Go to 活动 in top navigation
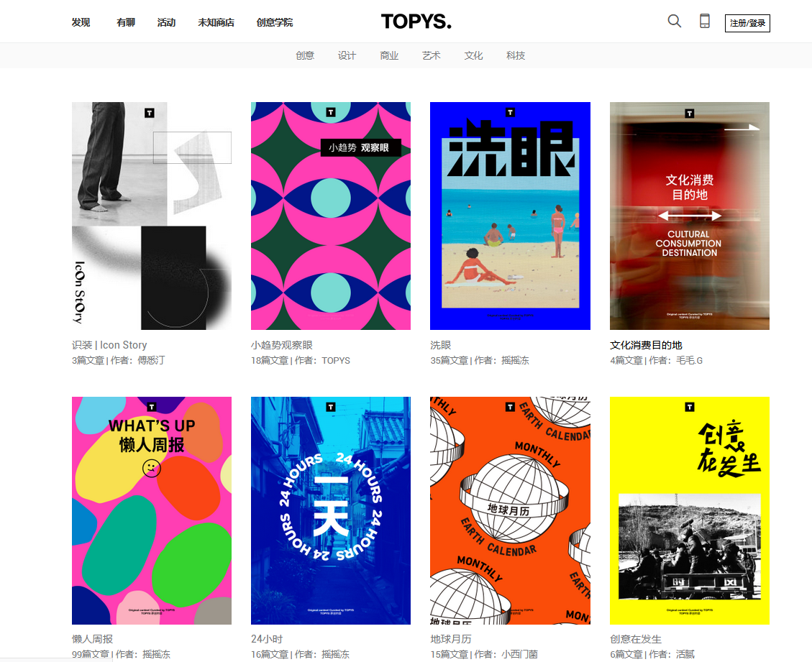812x662 pixels. [167, 22]
